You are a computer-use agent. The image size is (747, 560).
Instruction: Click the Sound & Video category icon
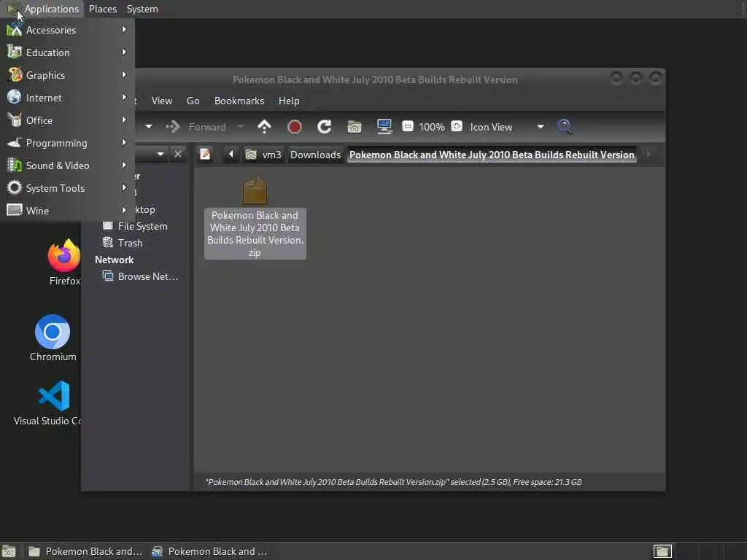tap(15, 166)
